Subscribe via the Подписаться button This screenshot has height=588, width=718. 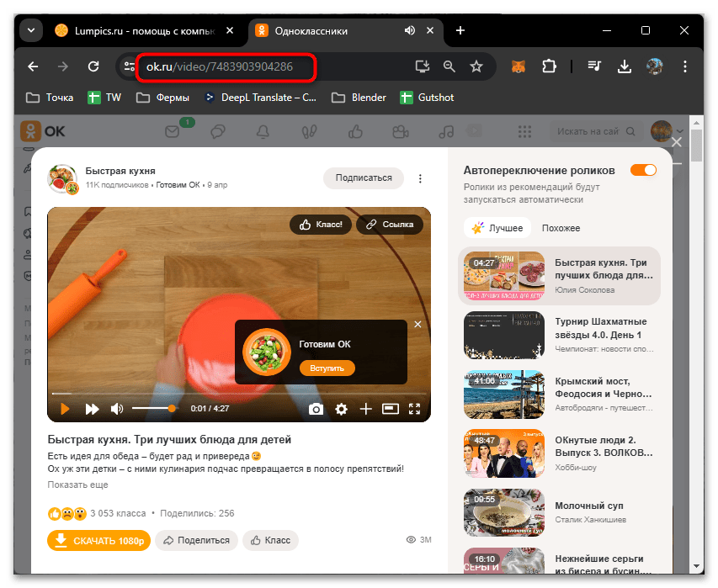coord(363,177)
